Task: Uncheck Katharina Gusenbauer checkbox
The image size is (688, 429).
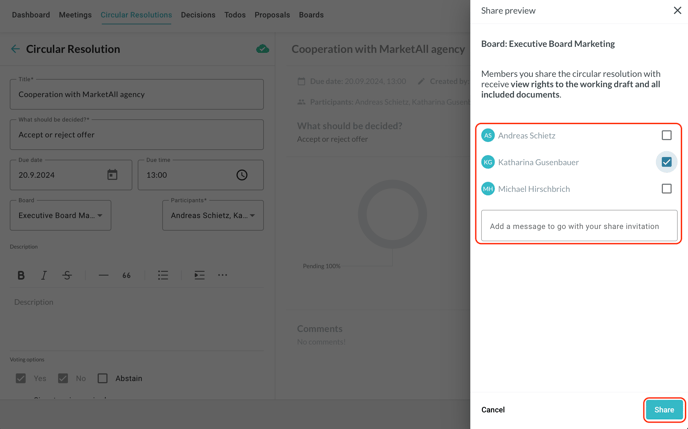Action: [666, 162]
